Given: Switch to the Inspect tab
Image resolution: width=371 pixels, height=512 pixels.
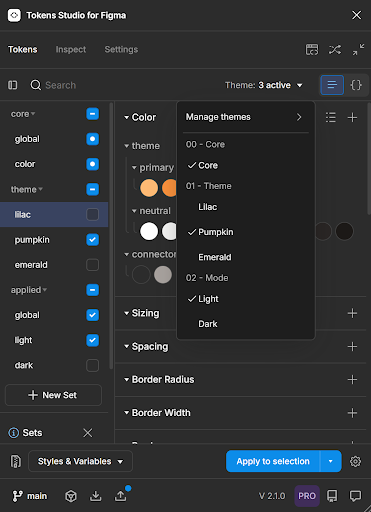Looking at the screenshot, I should [x=71, y=50].
